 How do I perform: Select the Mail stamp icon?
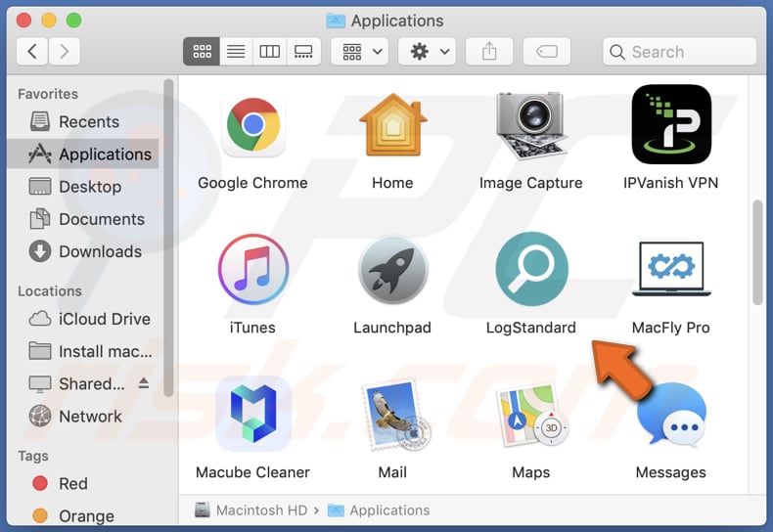pos(396,415)
